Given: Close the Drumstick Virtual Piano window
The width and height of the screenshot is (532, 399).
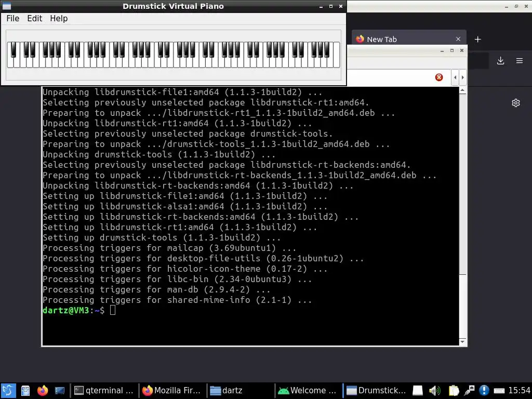Looking at the screenshot, I should tap(341, 6).
